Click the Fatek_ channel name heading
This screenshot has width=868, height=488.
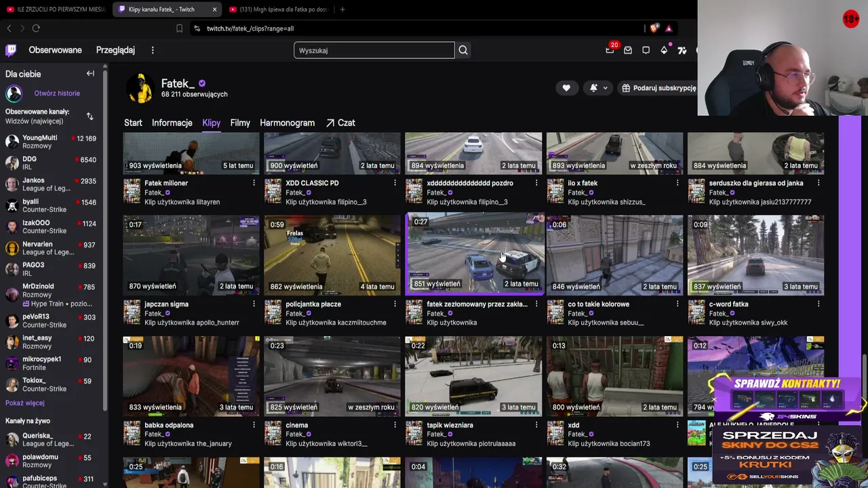click(178, 83)
